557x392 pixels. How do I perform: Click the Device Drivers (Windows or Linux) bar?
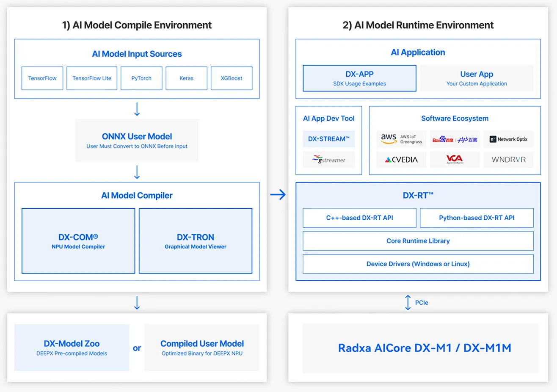[418, 264]
